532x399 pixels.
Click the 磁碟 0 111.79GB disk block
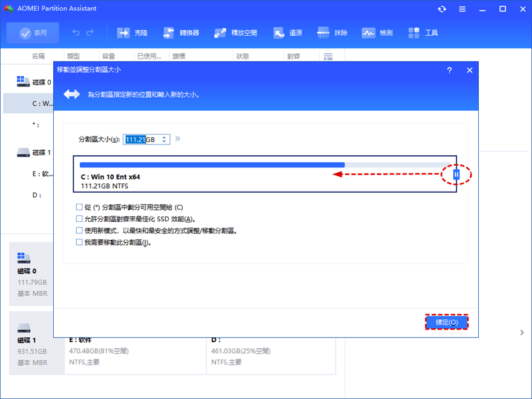31,274
